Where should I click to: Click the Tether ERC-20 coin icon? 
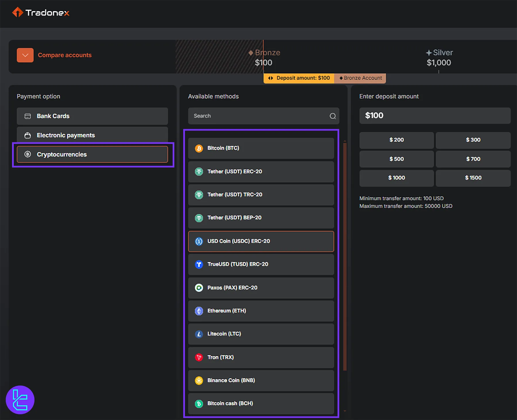point(199,172)
